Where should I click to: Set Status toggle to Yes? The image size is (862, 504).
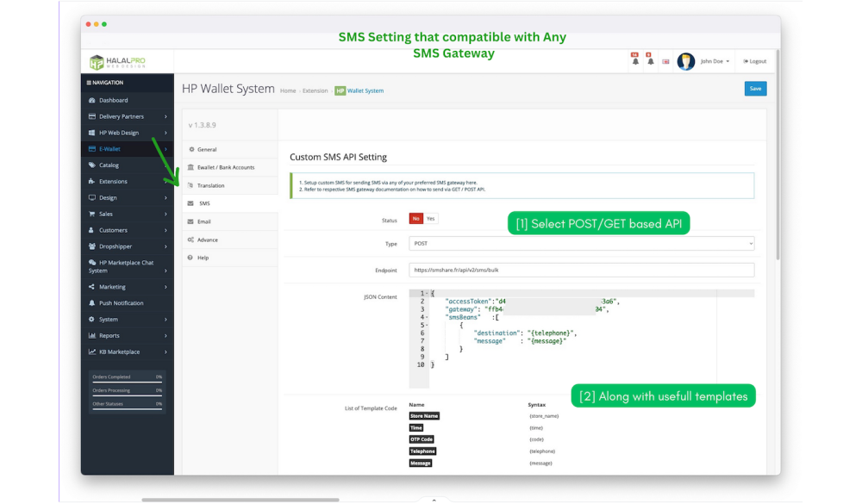[431, 219]
